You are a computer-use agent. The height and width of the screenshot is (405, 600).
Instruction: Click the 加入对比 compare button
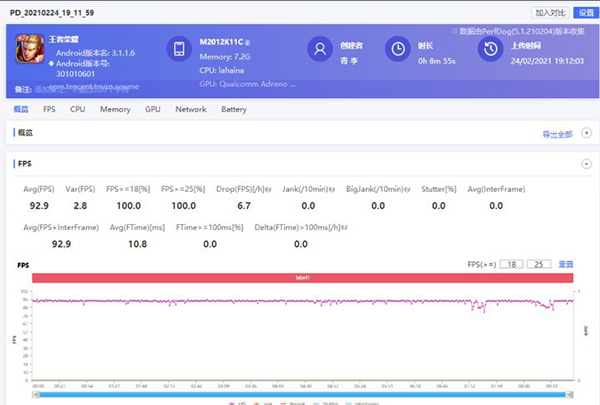(x=547, y=13)
